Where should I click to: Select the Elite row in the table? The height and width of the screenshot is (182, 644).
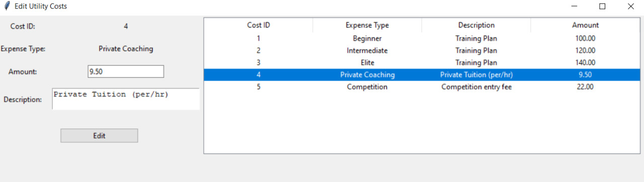[x=422, y=62]
